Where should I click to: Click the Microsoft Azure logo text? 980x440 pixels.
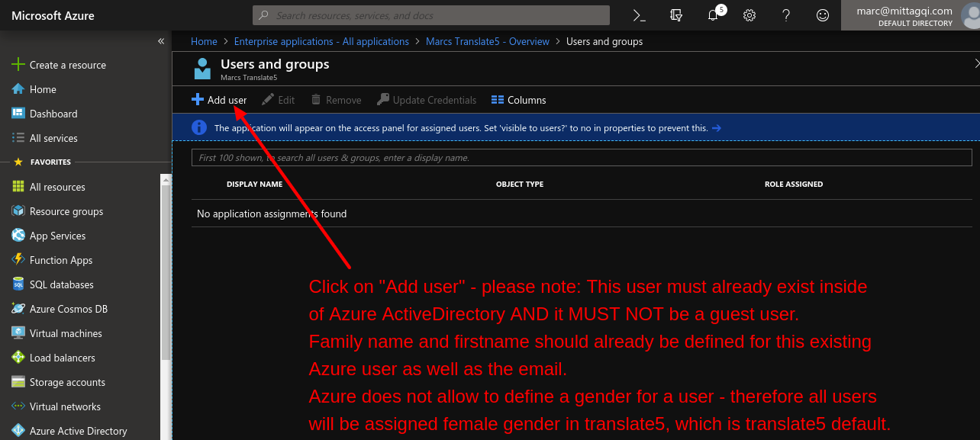[x=53, y=15]
